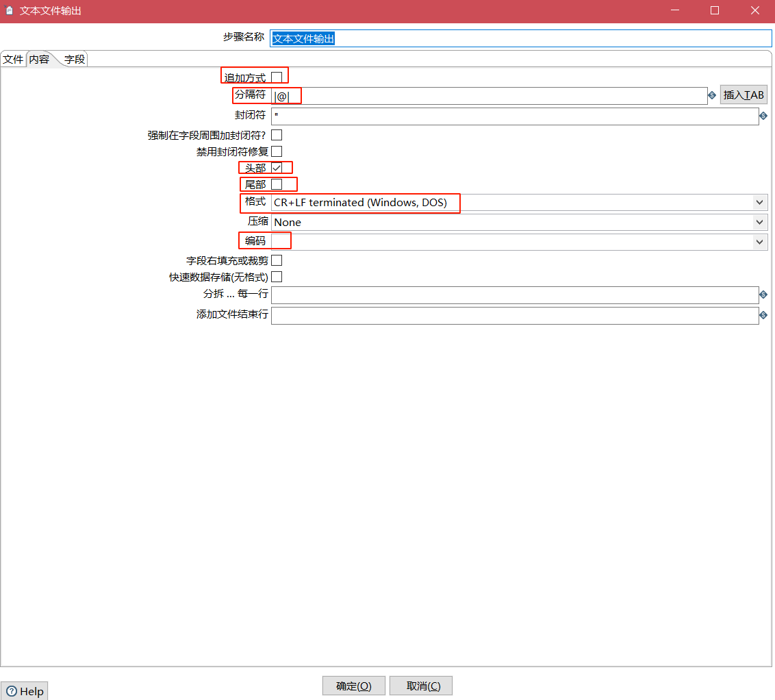Enable the 追加方式 checkbox
Viewport: 775px width, 700px height.
coord(277,77)
